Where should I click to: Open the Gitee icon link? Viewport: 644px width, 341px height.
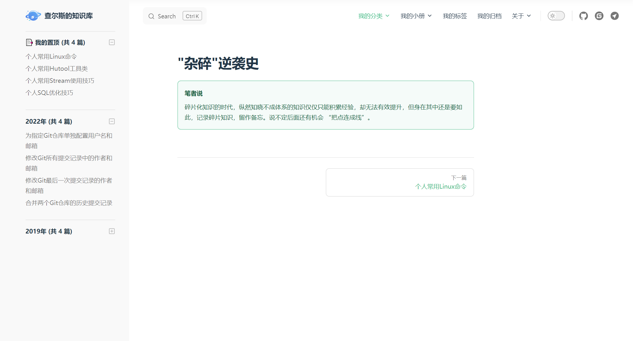(x=599, y=16)
